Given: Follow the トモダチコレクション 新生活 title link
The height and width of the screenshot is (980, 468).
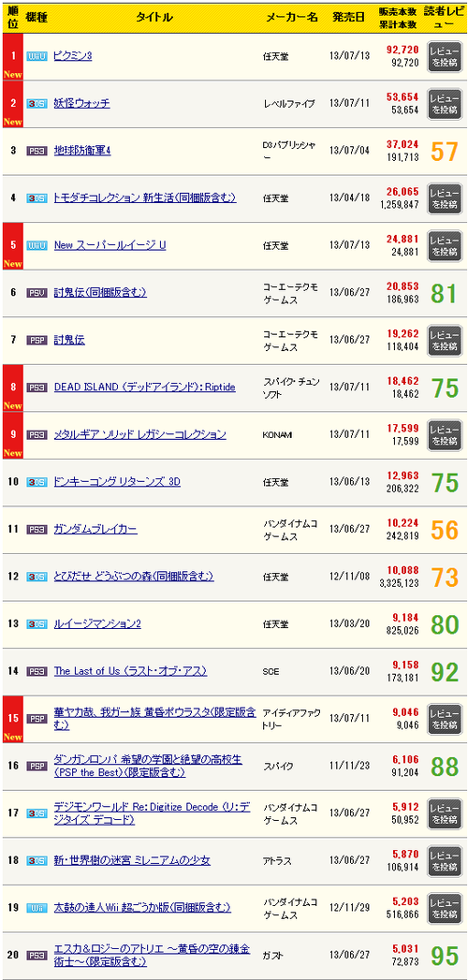Looking at the screenshot, I should 145,198.
